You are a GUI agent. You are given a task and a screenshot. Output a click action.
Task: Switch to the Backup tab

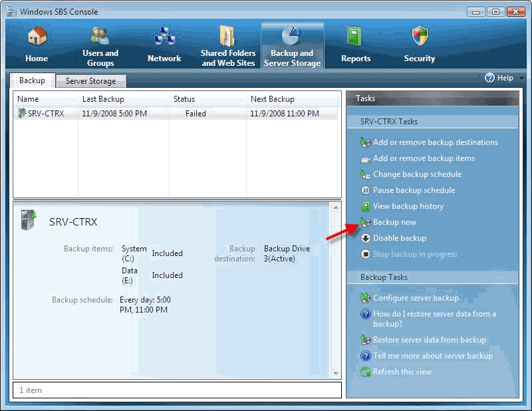(x=32, y=80)
